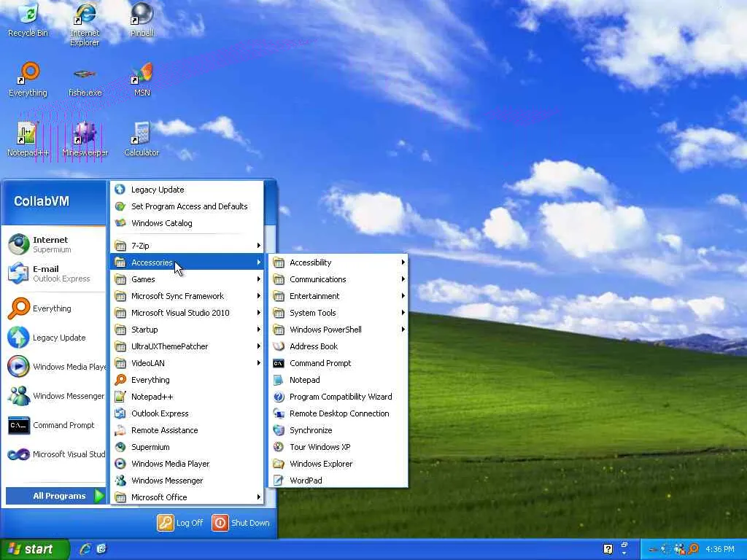747x560 pixels.
Task: Expand Microsoft Sync Framework folder
Action: click(187, 296)
